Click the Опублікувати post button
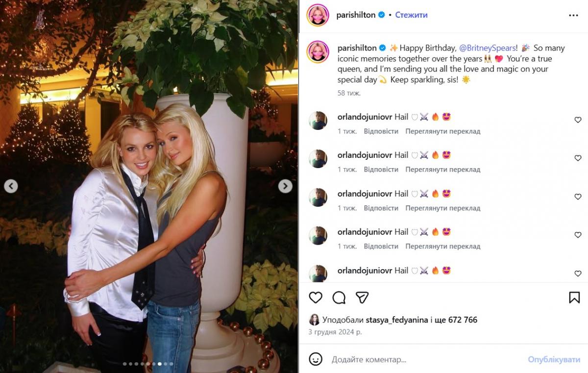Screen dimensions: 588x373 [x=554, y=359]
